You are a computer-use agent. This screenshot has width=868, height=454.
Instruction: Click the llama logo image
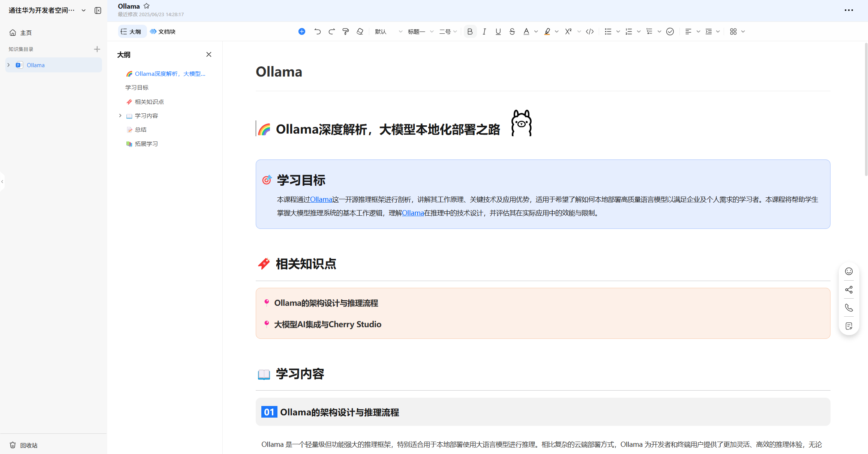[x=522, y=123]
